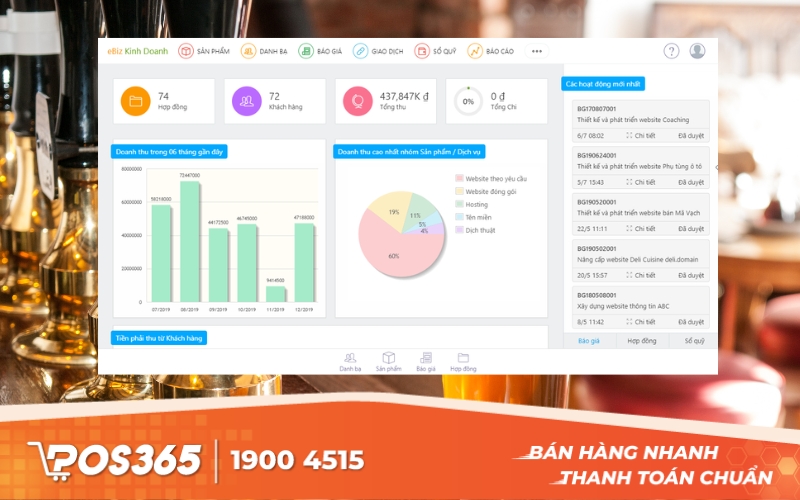The image size is (800, 500).
Task: Open the user profile avatar
Action: [697, 51]
